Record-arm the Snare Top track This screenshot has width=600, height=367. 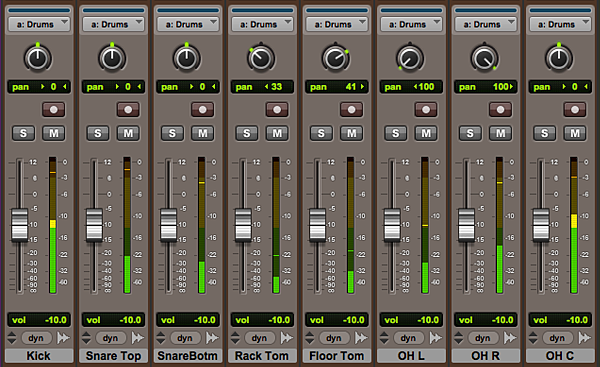(x=128, y=110)
